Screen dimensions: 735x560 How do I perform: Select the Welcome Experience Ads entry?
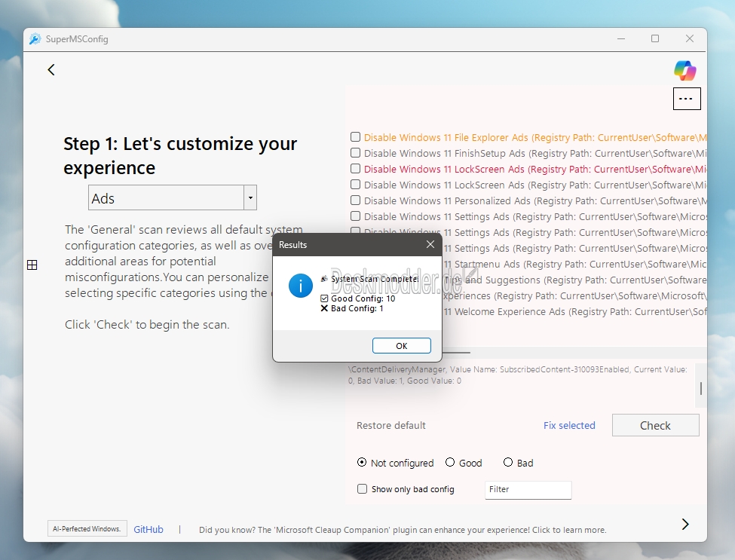coord(574,311)
